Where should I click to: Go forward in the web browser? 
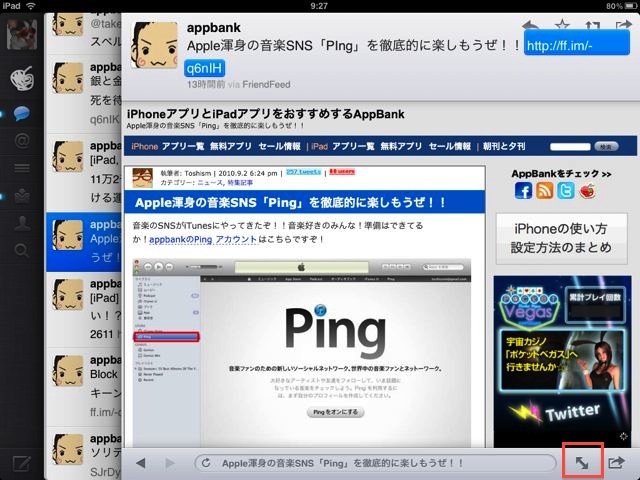(170, 463)
